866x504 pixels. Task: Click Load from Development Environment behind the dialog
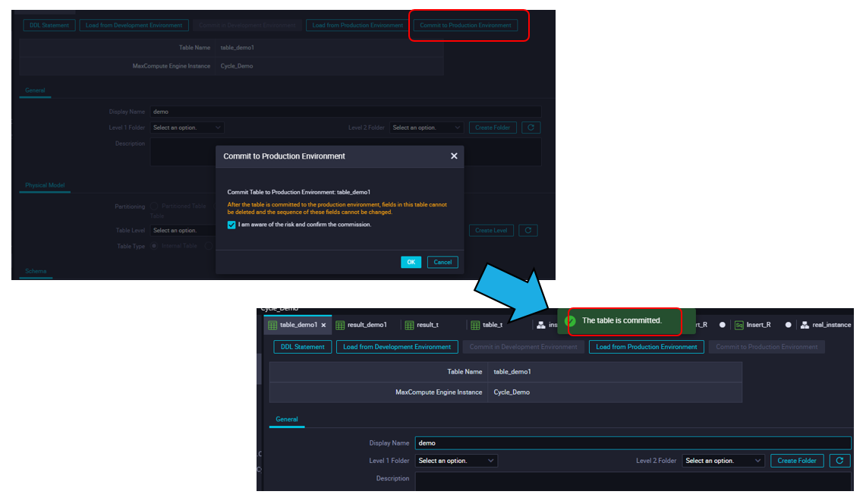pyautogui.click(x=134, y=25)
